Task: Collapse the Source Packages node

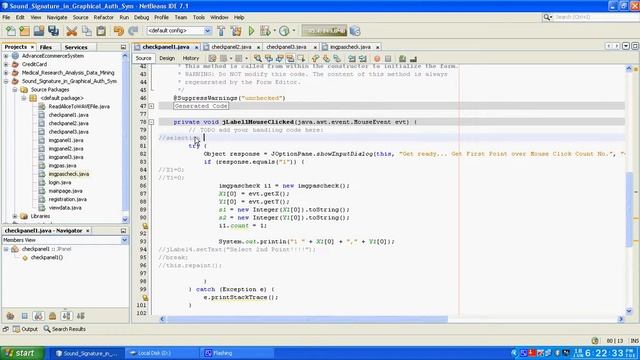Action: 15,90
